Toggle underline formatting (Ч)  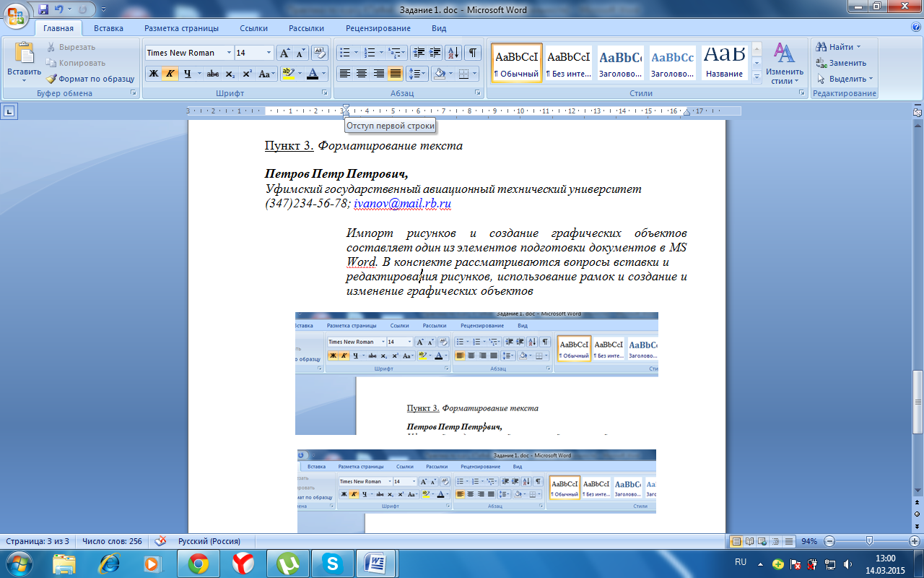click(x=187, y=74)
